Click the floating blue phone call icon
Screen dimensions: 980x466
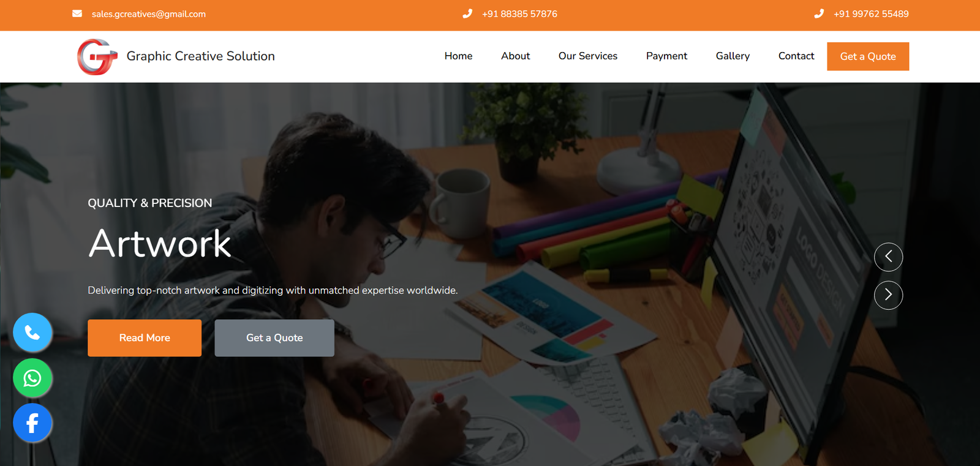32,333
